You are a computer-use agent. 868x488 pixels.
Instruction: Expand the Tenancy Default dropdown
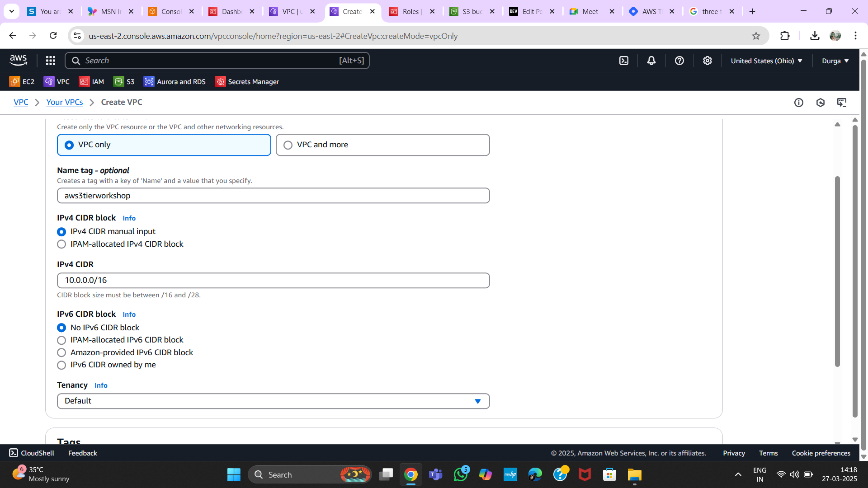[274, 401]
